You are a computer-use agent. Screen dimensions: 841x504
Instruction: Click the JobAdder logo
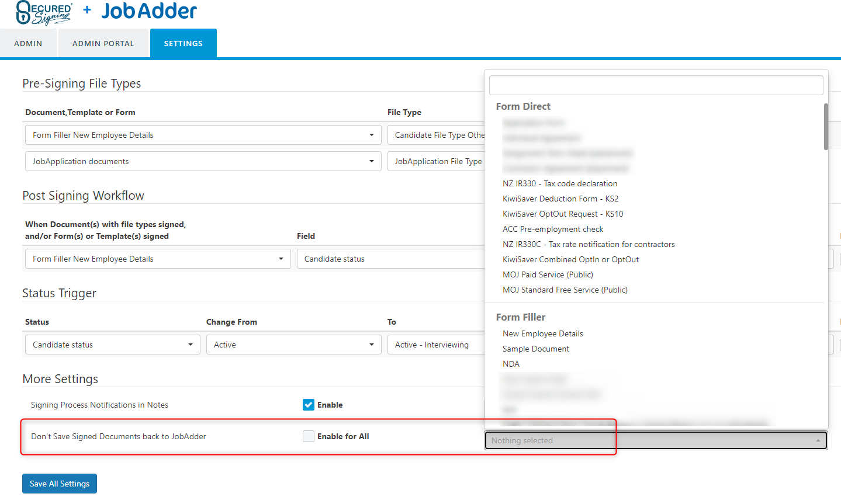149,11
